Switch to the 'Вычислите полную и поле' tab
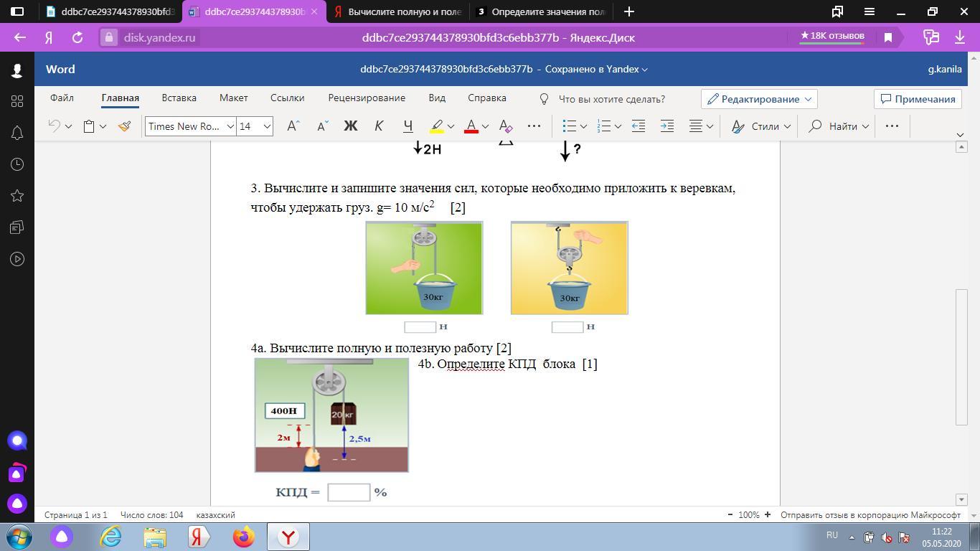This screenshot has height=551, width=980. pos(398,11)
